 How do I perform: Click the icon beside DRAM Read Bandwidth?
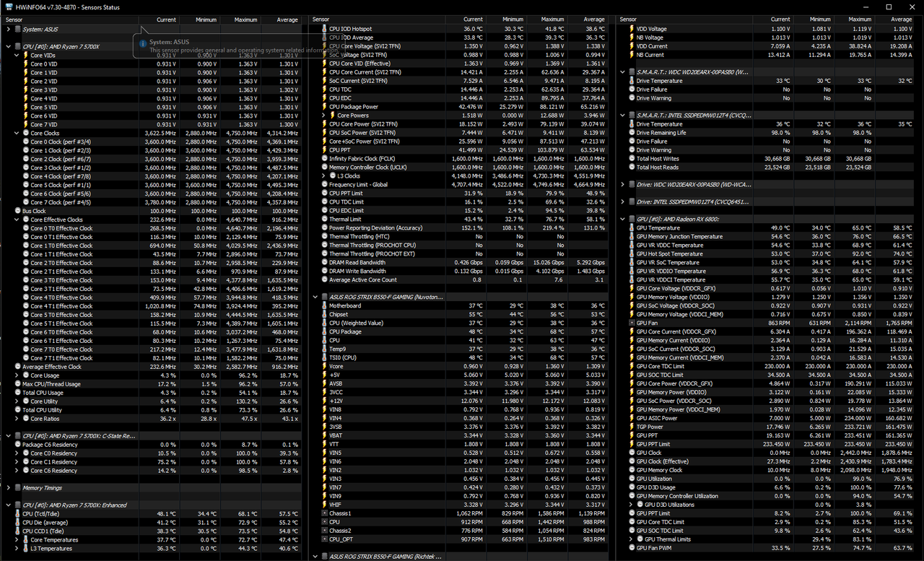coord(324,263)
